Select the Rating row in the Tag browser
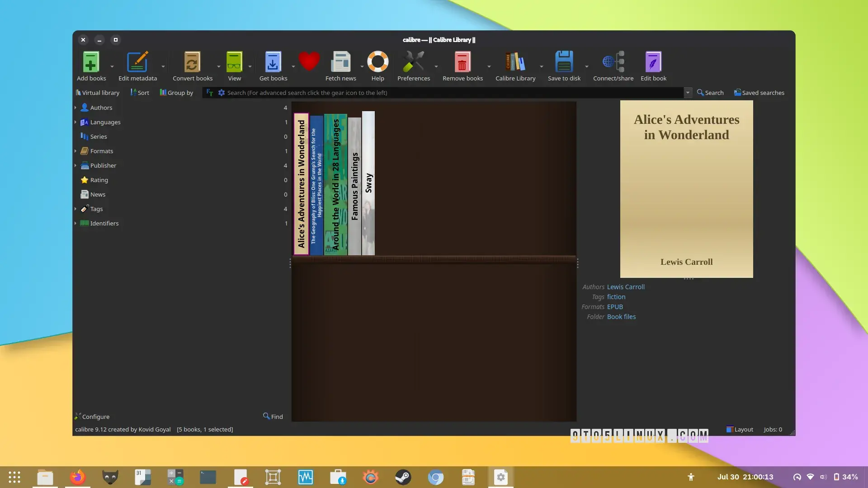 [182, 180]
